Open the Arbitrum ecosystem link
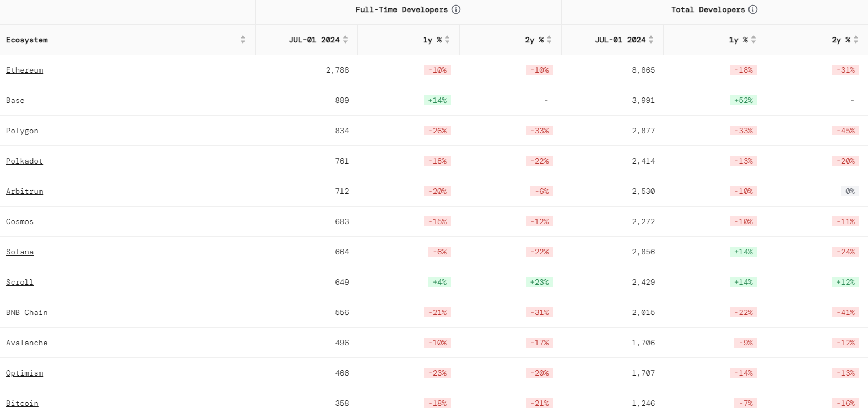The image size is (868, 418). 24,191
